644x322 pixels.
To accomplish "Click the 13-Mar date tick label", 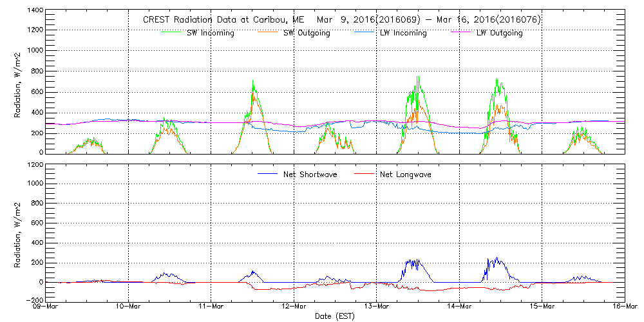I will 376,307.
